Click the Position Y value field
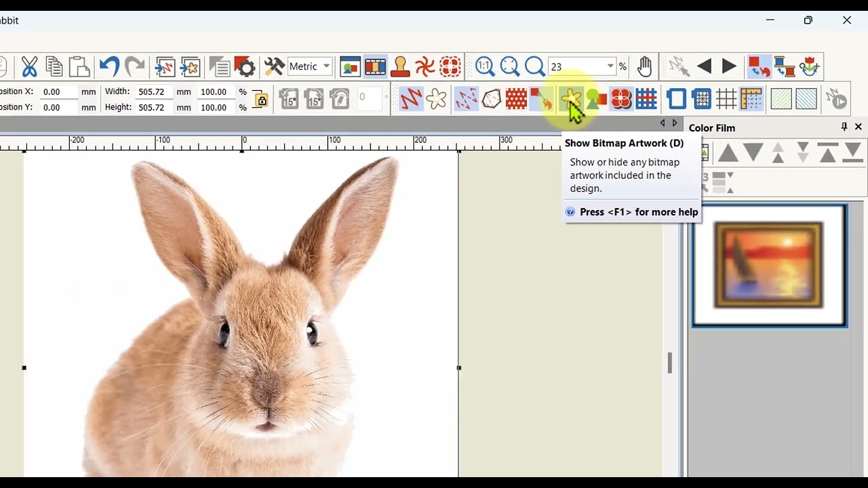 click(60, 107)
